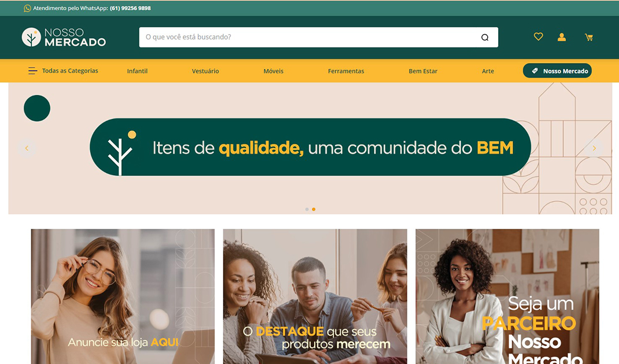
Task: Click the search input field
Action: click(x=308, y=37)
